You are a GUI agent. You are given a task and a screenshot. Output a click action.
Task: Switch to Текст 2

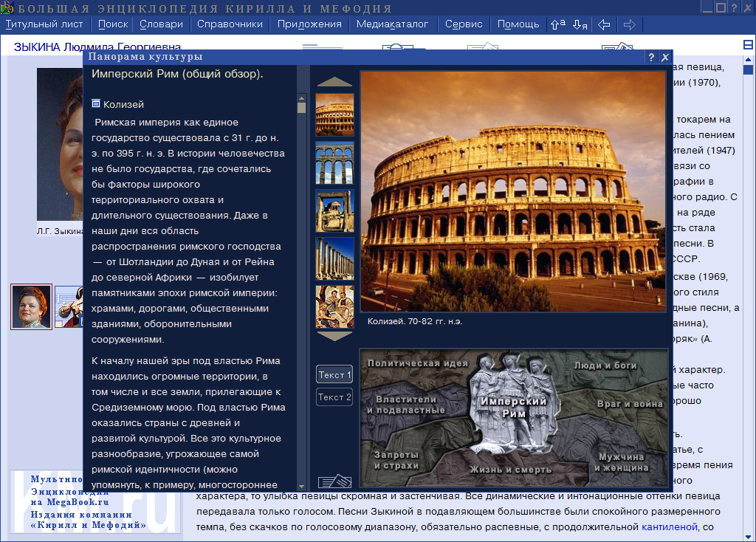(x=334, y=397)
